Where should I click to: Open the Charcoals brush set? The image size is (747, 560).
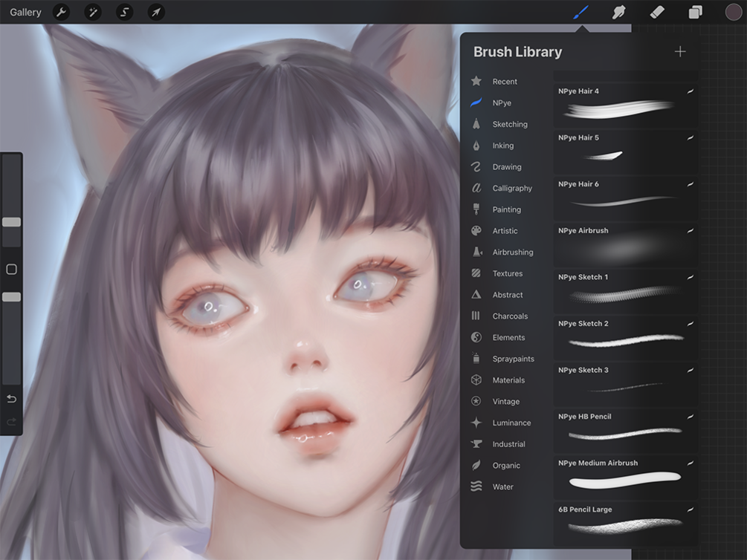(506, 316)
